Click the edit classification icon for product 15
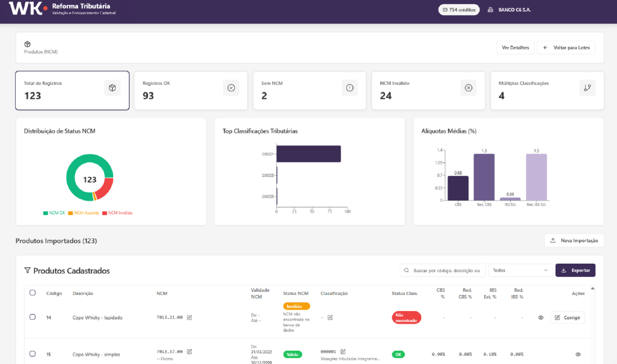 coord(343,351)
